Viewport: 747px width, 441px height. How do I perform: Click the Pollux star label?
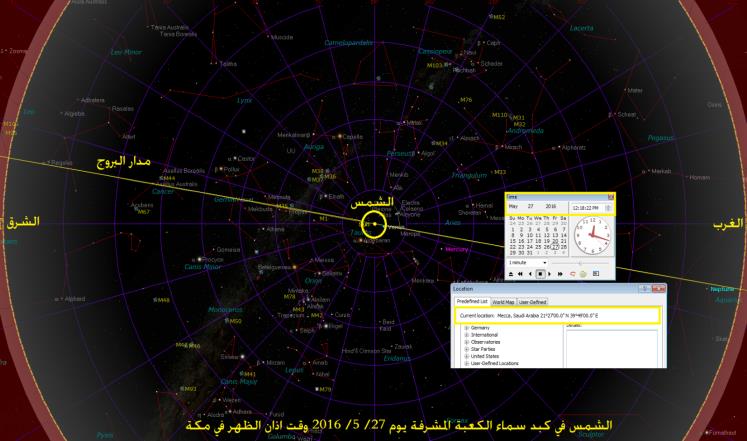point(231,169)
